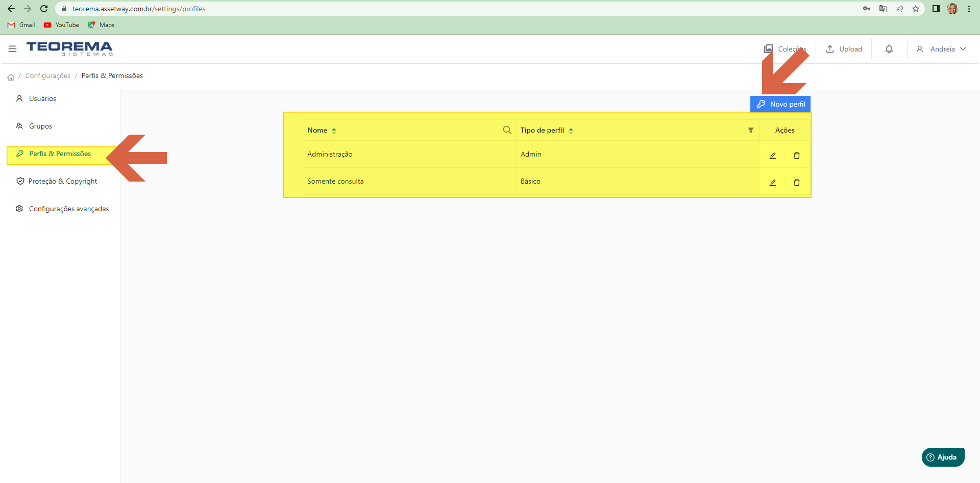The width and height of the screenshot is (980, 483).
Task: Share this page icon in address bar
Action: tap(899, 9)
